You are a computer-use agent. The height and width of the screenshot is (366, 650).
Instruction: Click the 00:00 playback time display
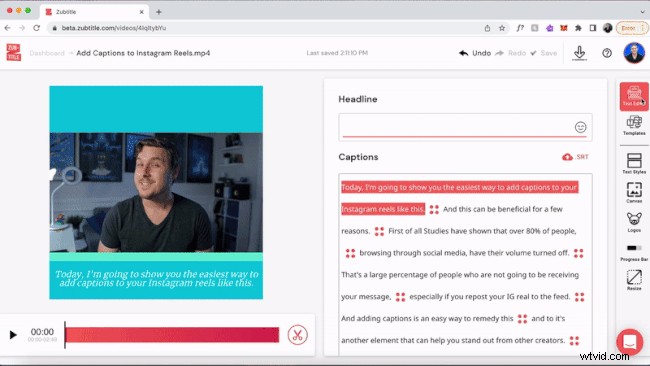42,332
